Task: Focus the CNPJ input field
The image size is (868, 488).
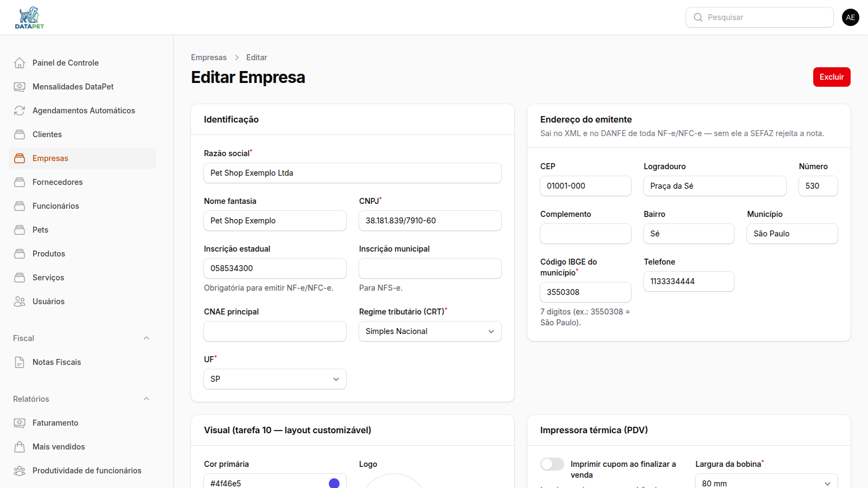Action: [430, 221]
